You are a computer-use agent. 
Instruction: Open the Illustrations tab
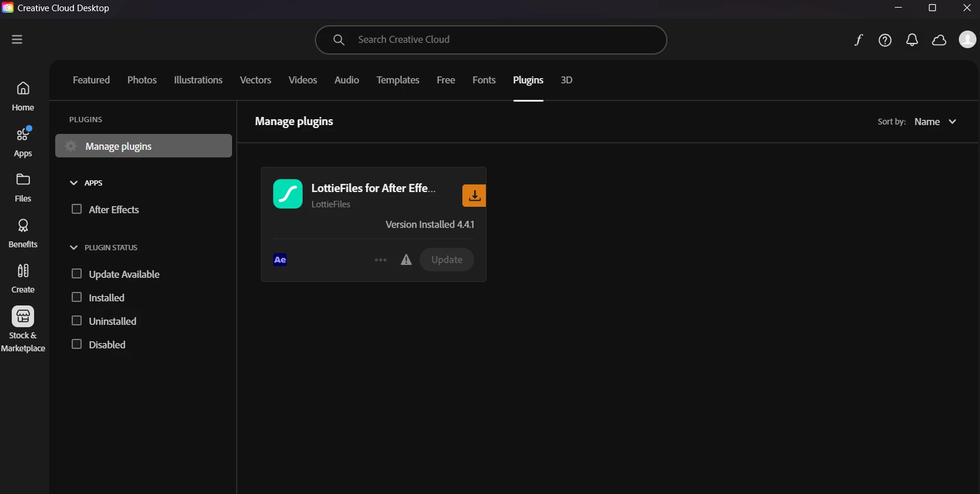tap(198, 80)
